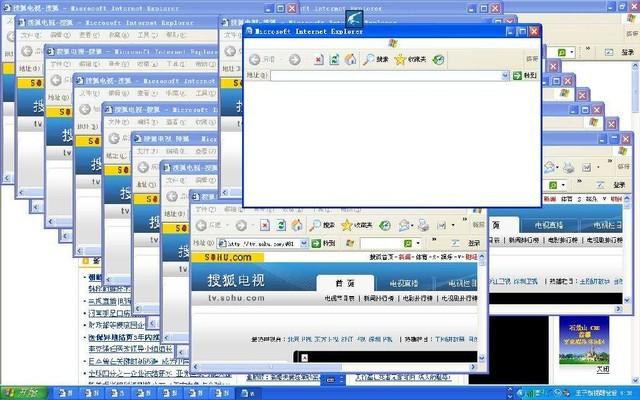Click 登录 in right-side Sohu window toolbar
640x400 pixels.
coord(619,185)
